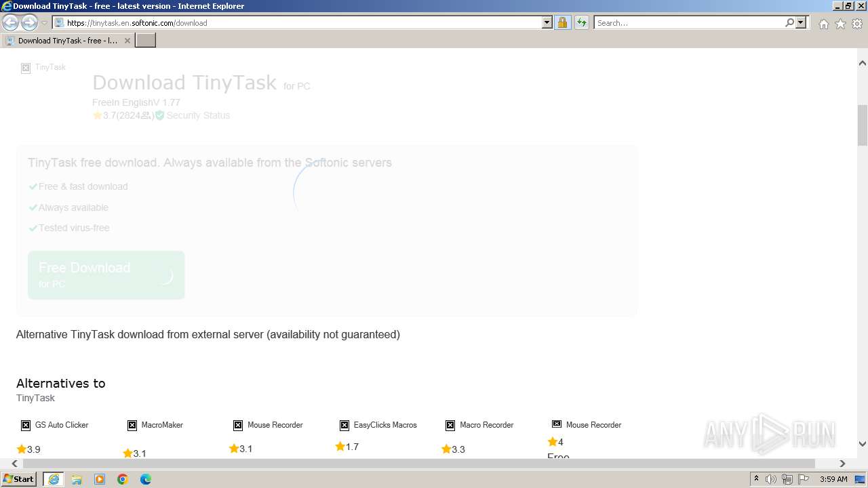Open the Mouse Recorder link rated 4
Image resolution: width=868 pixels, height=488 pixels.
[x=593, y=425]
